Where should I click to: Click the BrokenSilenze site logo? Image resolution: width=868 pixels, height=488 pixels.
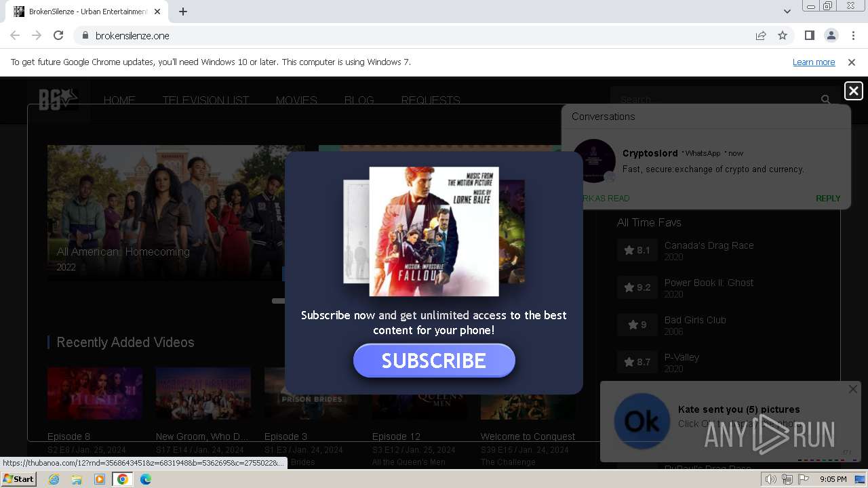[58, 99]
